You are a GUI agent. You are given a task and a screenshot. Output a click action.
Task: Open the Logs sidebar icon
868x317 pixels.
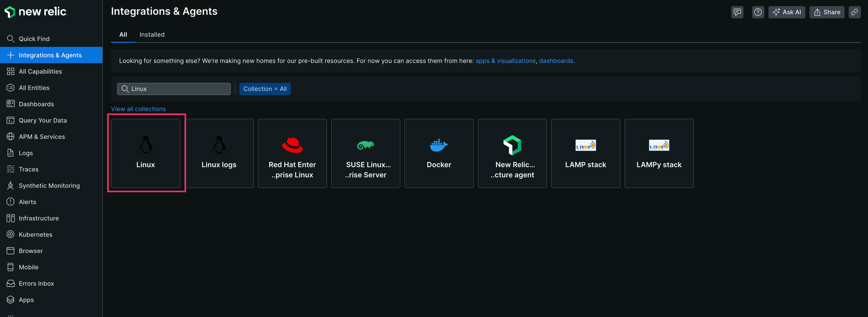point(10,153)
